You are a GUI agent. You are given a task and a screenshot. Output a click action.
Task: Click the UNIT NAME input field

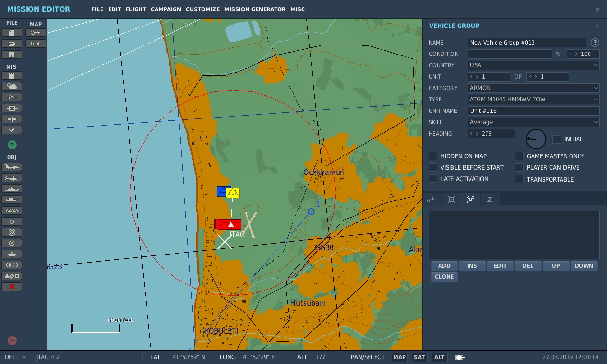click(533, 111)
